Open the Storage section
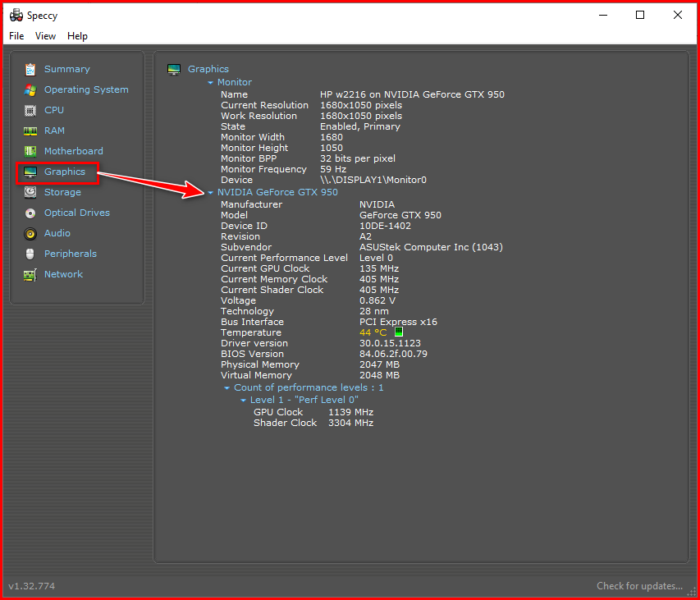The height and width of the screenshot is (600, 700). [x=62, y=192]
